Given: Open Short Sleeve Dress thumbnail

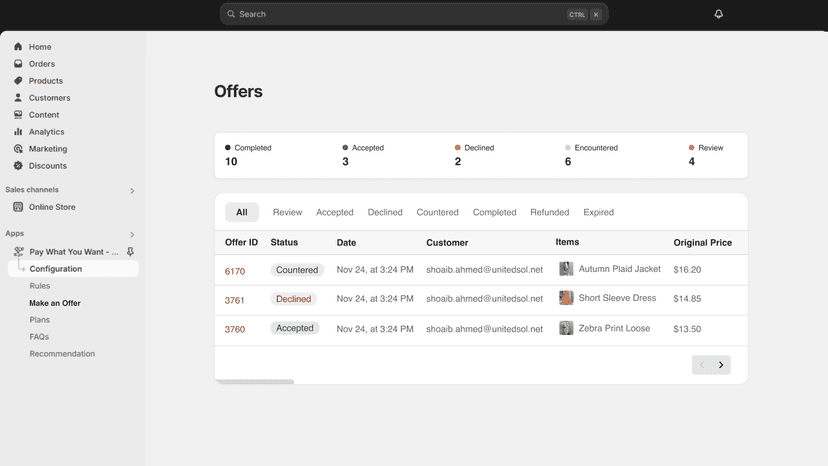Looking at the screenshot, I should (566, 297).
